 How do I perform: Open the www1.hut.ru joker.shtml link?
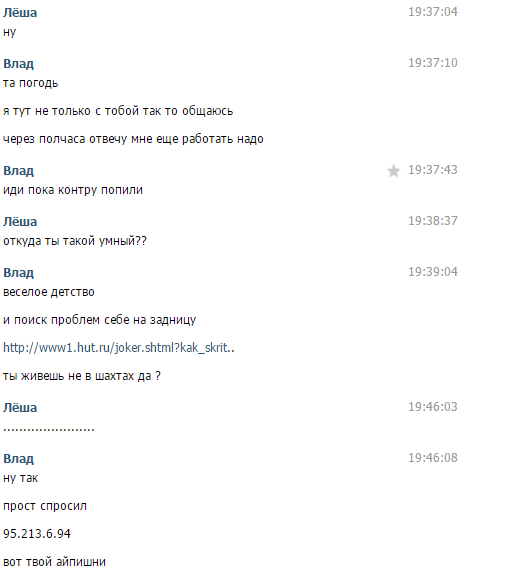(119, 348)
